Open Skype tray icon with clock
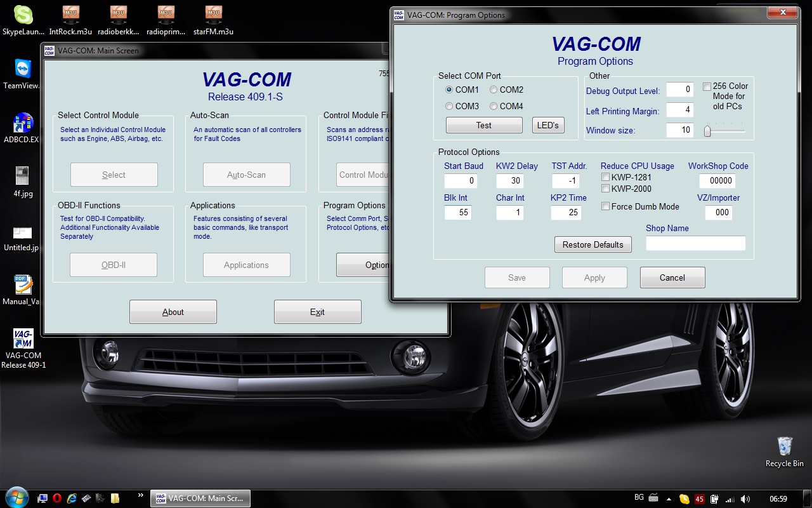Screen dimensions: 812x508 [x=684, y=499]
